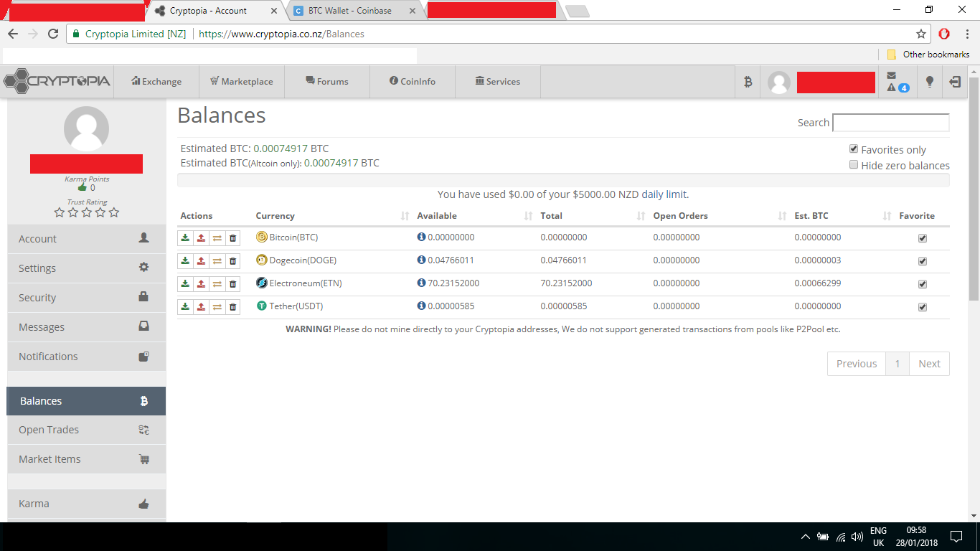Image resolution: width=980 pixels, height=551 pixels.
Task: Uncheck the favorite box for Electroneum(ETN)
Action: [923, 284]
